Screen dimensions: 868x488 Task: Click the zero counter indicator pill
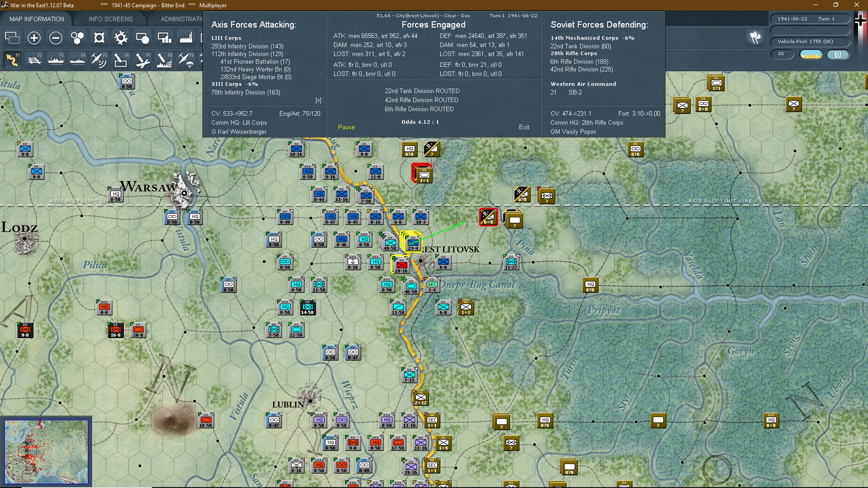point(838,55)
